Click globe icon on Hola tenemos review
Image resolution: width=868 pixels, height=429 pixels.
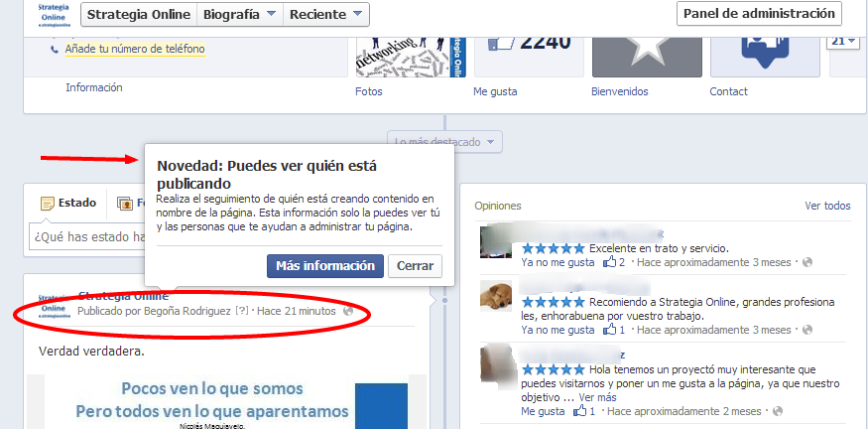(x=778, y=411)
